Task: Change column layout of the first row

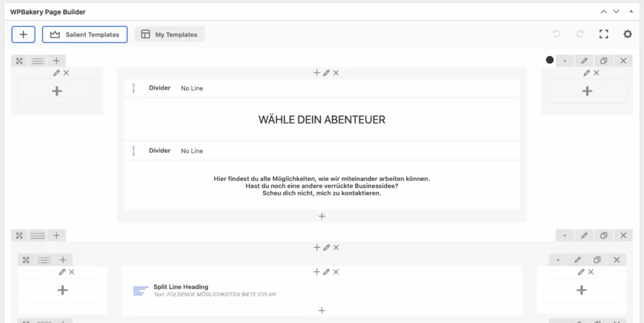Action: (x=38, y=61)
